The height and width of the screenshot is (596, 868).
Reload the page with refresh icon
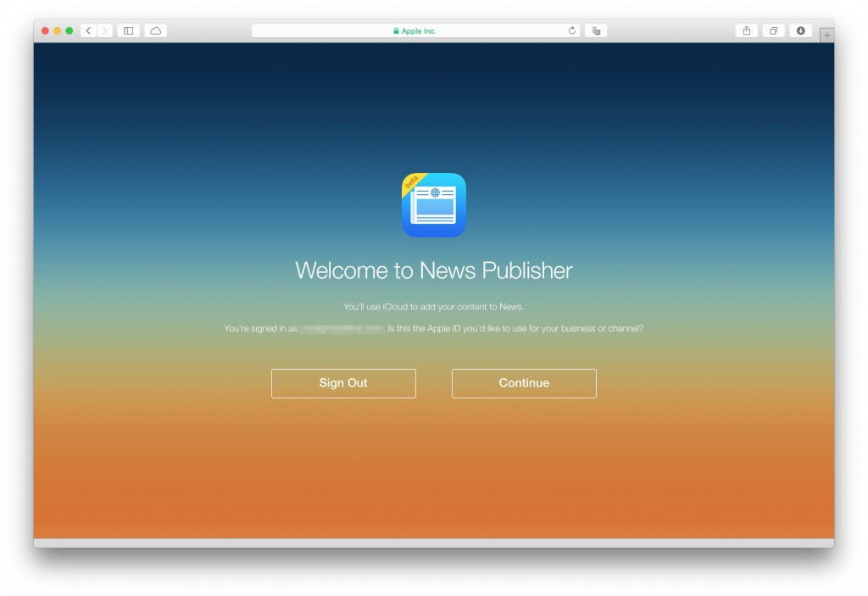pos(572,31)
